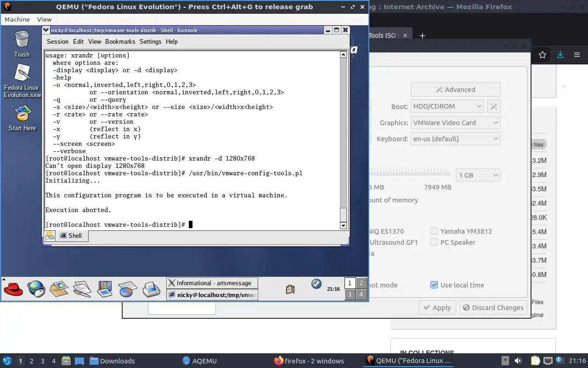The width and height of the screenshot is (588, 368).
Task: Open QEMU View menu
Action: 44,19
